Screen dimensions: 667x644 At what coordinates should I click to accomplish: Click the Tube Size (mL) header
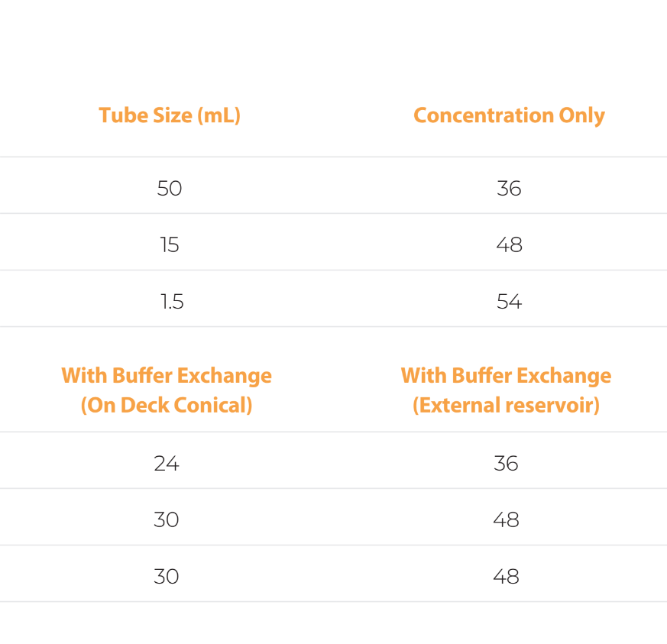[170, 115]
